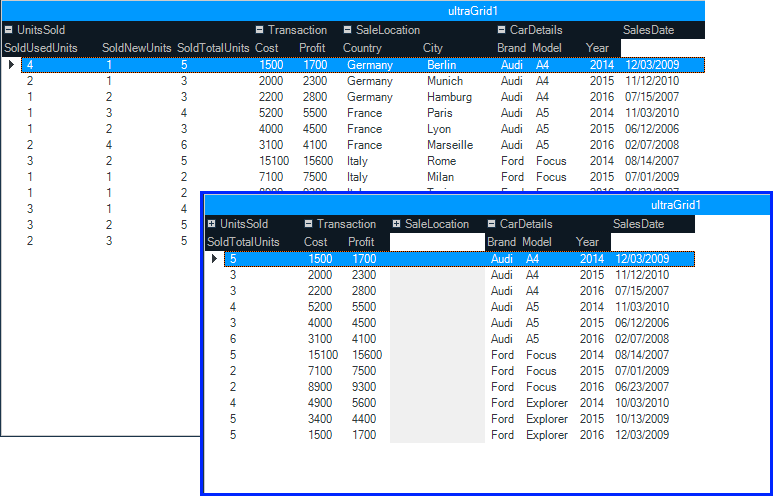Click date 07/15/2007 in the front grid

[x=642, y=291]
